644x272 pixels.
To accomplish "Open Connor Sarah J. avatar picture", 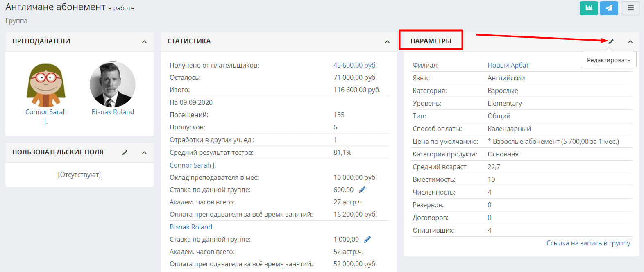I will pyautogui.click(x=46, y=85).
